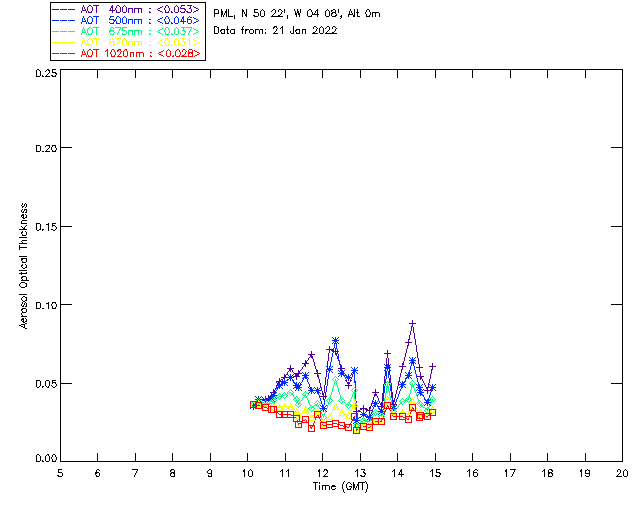Click the highest purple 400nm peak marker
The image size is (640, 512).
[x=413, y=323]
